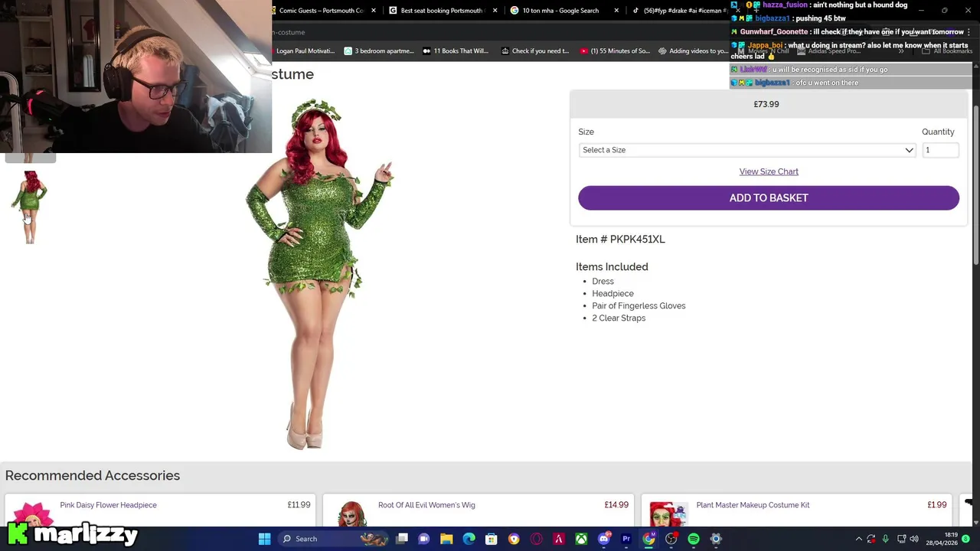
Task: Click the Pair of Fingerless Gloves item
Action: click(639, 306)
